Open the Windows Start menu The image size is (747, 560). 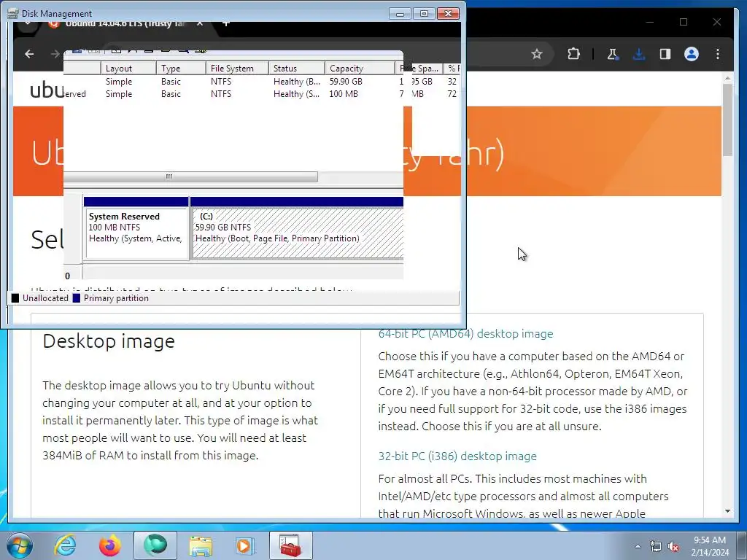point(20,545)
